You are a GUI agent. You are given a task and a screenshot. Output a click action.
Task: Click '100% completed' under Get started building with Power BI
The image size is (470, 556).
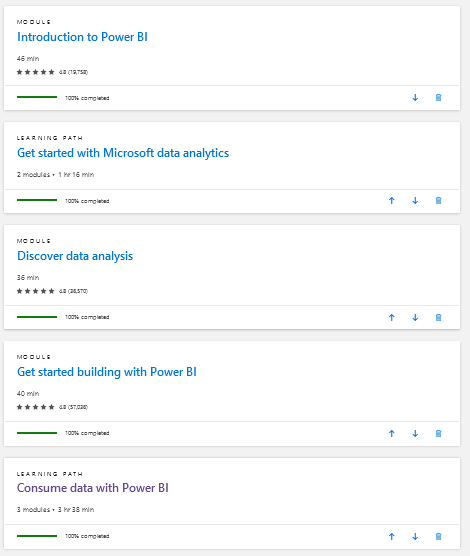(x=87, y=433)
